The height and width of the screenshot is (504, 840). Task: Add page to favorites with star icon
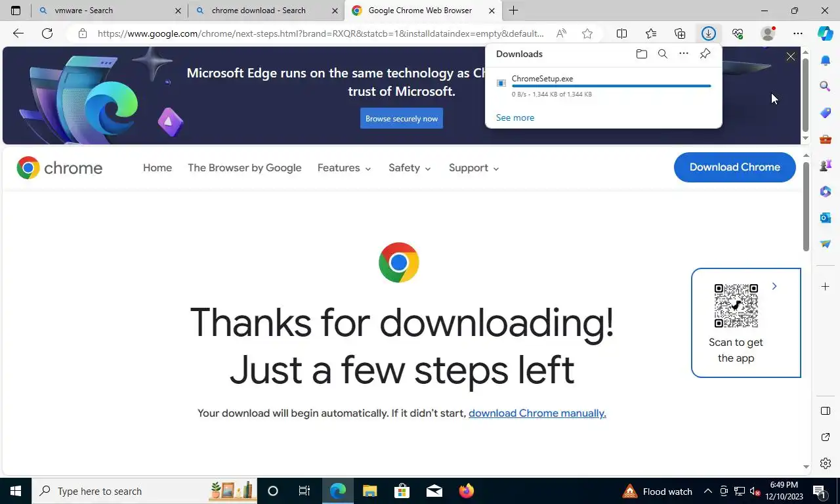point(587,33)
